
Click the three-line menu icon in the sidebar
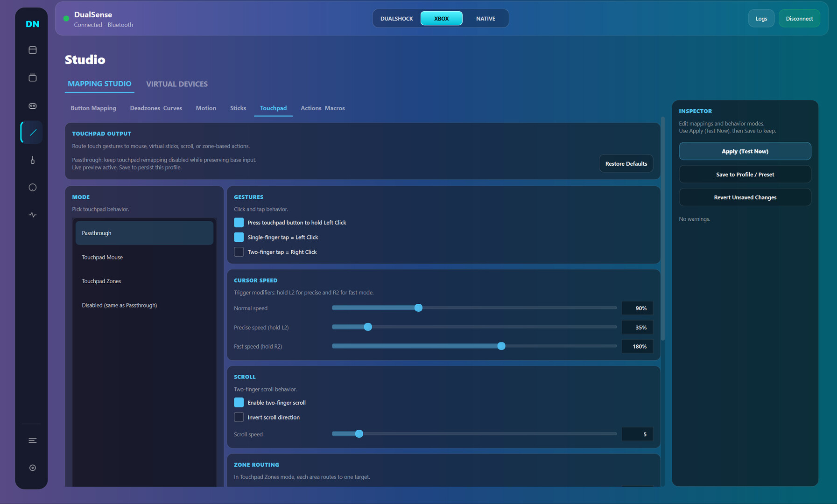(x=32, y=441)
